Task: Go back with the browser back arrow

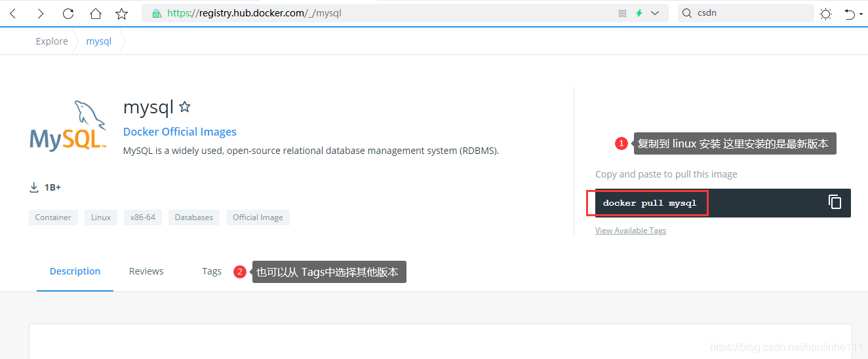Action: pos(13,13)
